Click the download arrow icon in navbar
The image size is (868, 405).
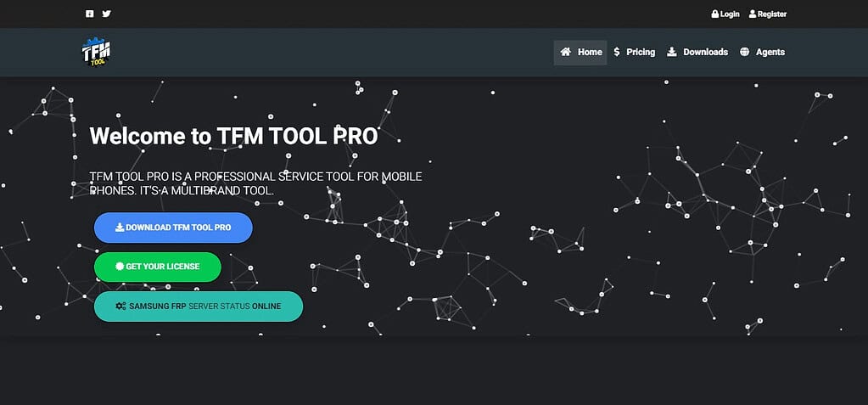(671, 52)
